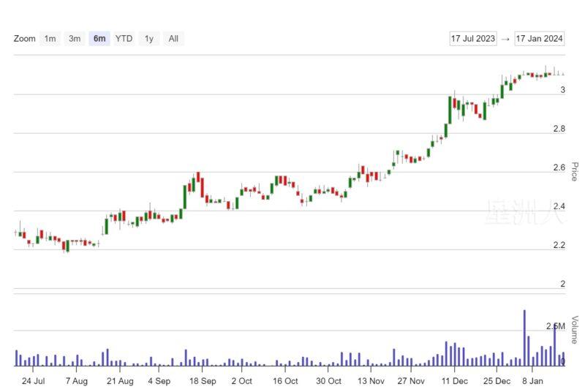This screenshot has height=392, width=585.
Task: Click the 8 Jan date axis label
Action: click(x=532, y=381)
